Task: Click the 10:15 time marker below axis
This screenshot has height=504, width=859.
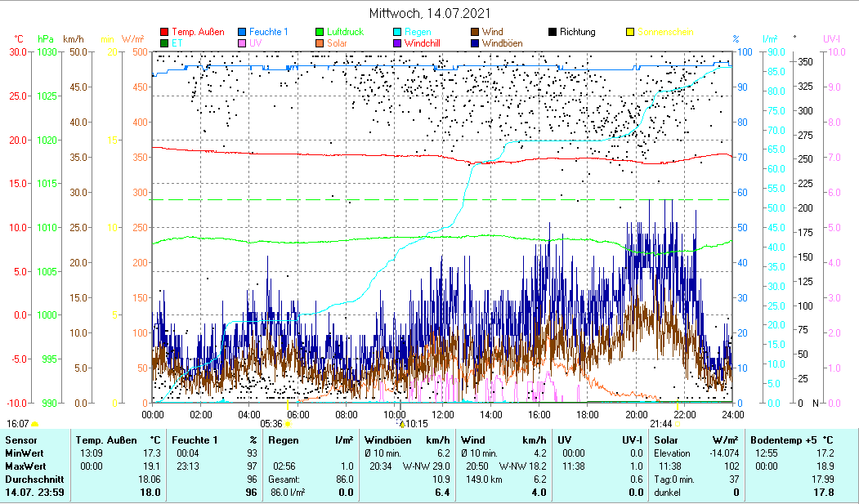Action: tap(417, 424)
